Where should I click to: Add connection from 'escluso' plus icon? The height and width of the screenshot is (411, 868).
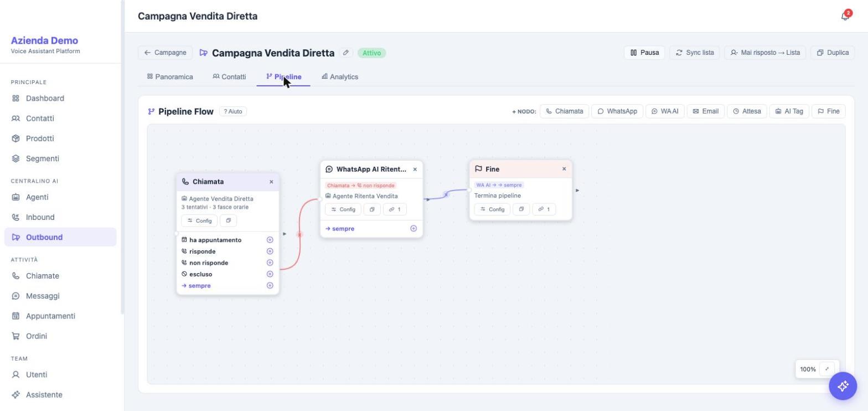click(x=270, y=274)
